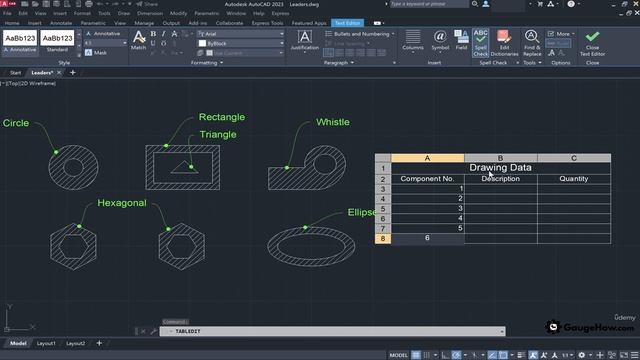Switch to the Annotate ribbon tab

click(x=61, y=23)
